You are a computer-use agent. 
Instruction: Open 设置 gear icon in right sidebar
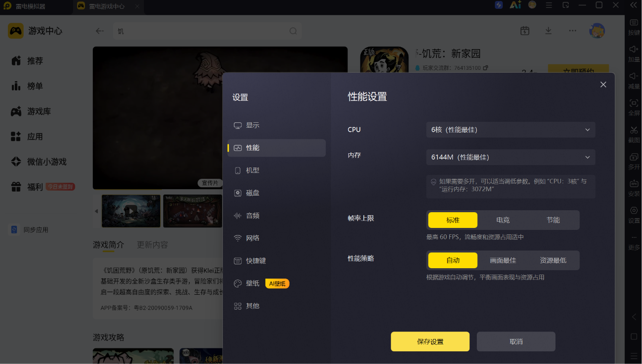coord(634,211)
